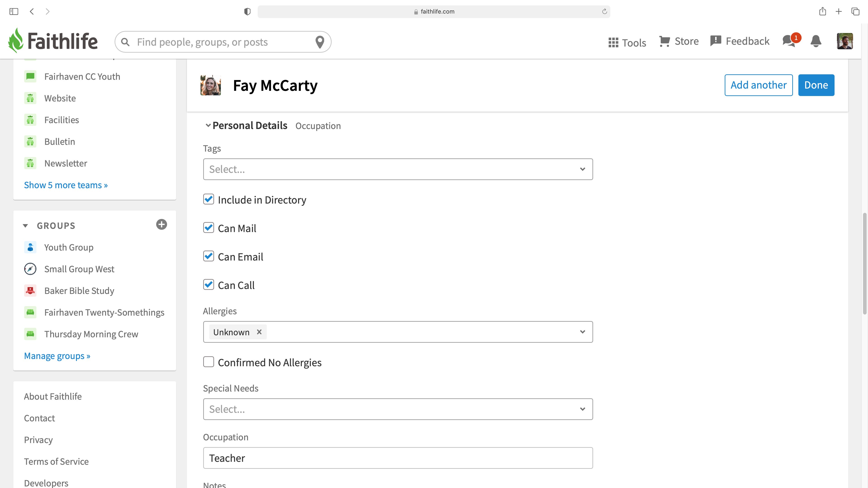Collapse the GROUPS section triangle

click(x=25, y=226)
